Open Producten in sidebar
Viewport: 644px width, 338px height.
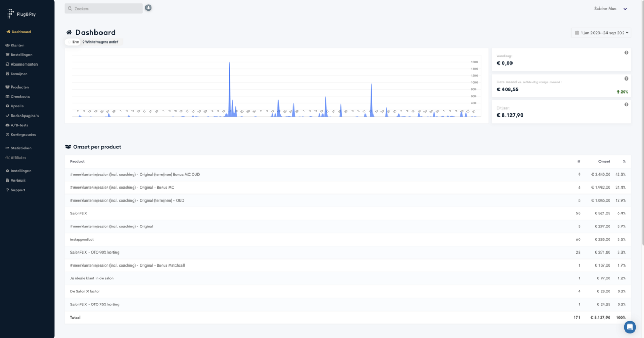click(x=17, y=87)
